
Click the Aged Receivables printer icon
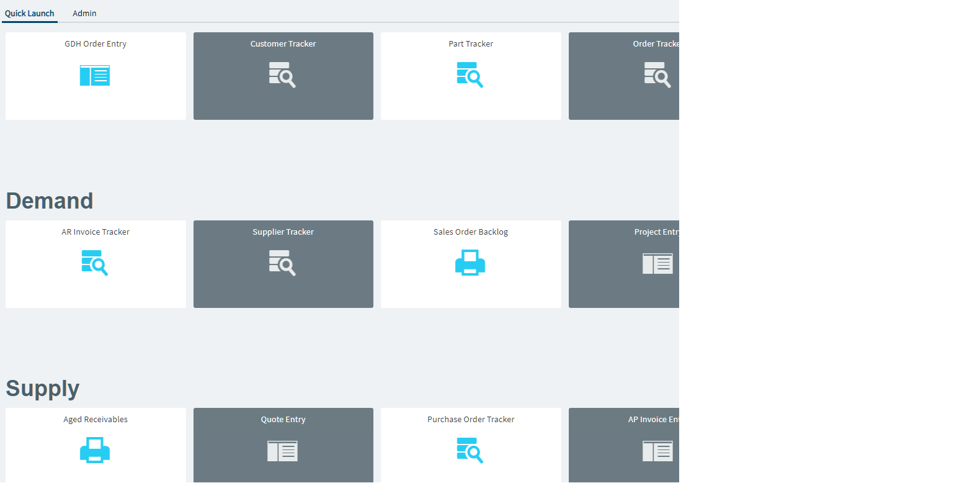95,450
